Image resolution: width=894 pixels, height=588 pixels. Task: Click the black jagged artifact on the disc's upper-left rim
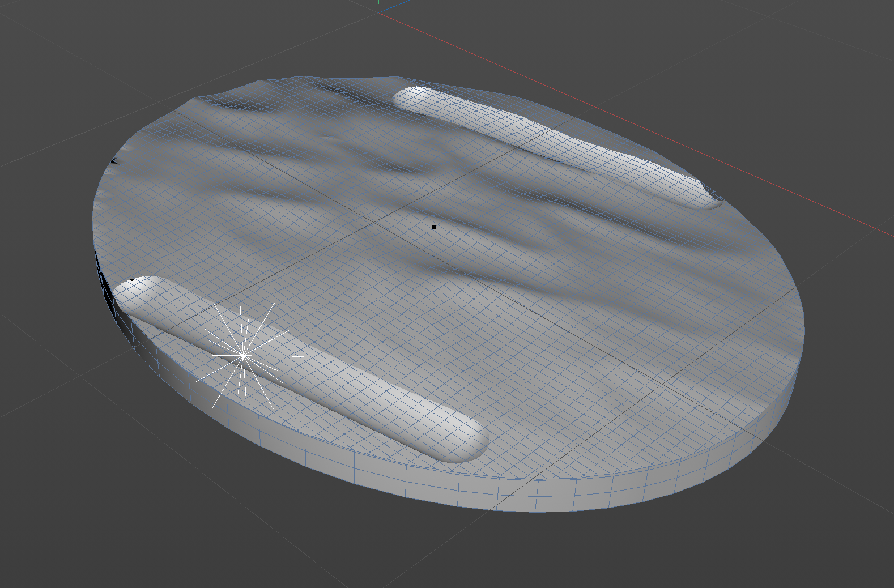[114, 160]
